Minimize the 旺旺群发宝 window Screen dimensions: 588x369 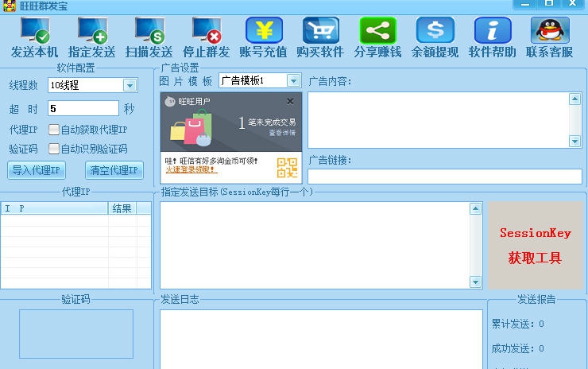(525, 4)
